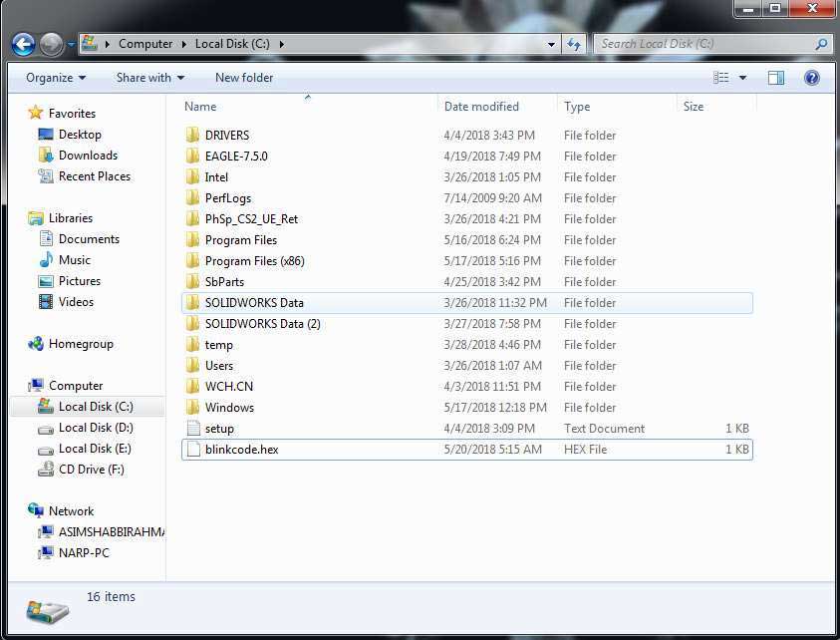Select the Program Files (x86) folder icon
The image size is (840, 640).
[193, 260]
